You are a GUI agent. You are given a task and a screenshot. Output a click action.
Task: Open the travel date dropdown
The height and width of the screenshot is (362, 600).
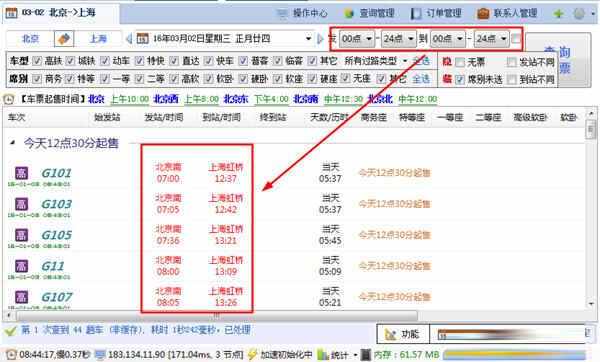click(x=308, y=39)
